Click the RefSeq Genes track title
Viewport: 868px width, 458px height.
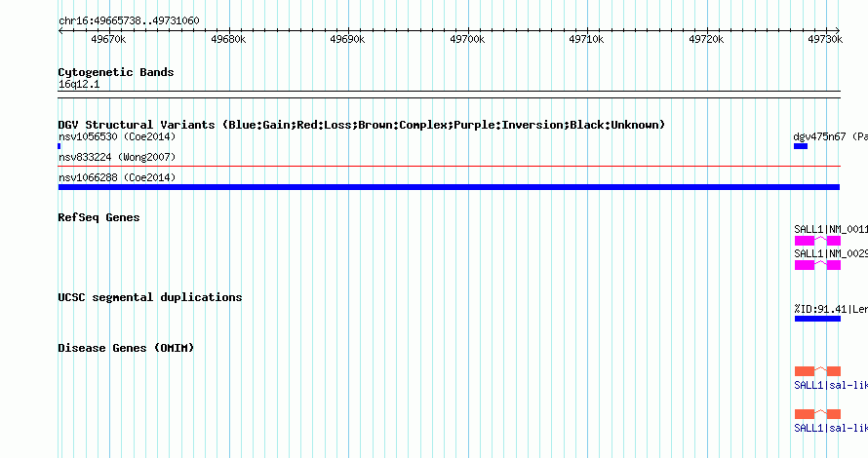point(99,217)
